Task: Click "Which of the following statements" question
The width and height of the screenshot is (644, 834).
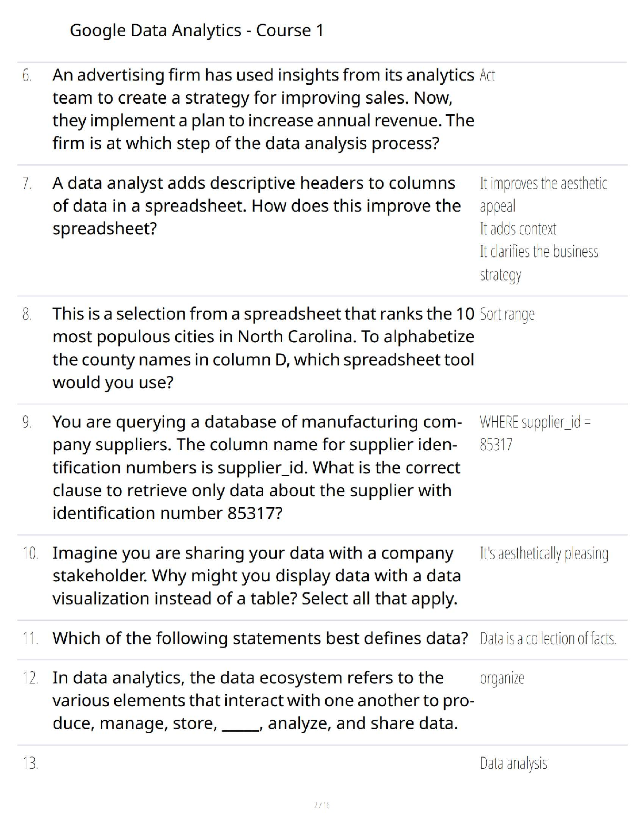Action: pyautogui.click(x=260, y=639)
